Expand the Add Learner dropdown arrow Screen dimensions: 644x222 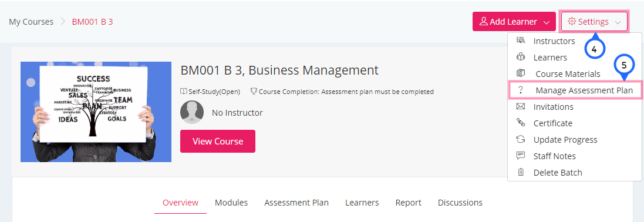tap(546, 22)
